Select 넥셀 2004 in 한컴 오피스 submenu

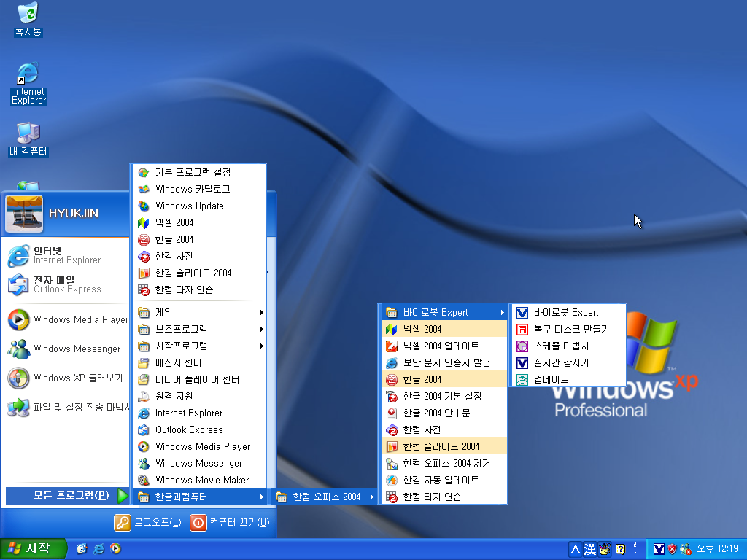[444, 329]
